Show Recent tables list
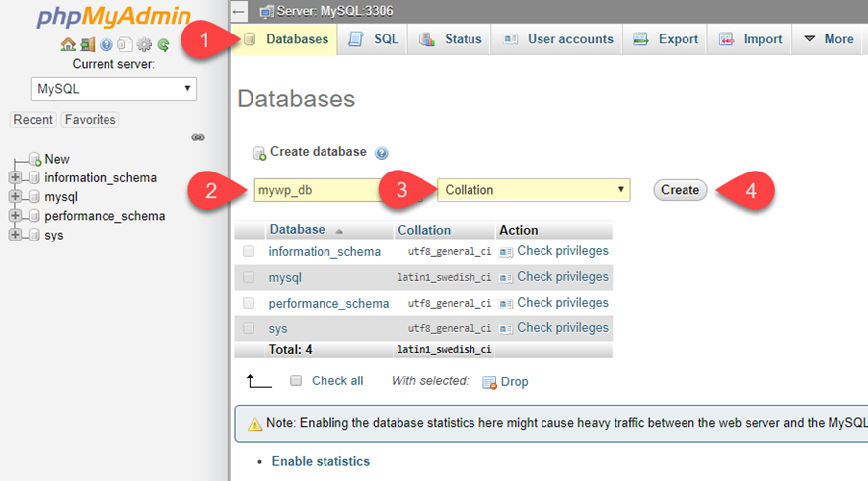 point(34,120)
